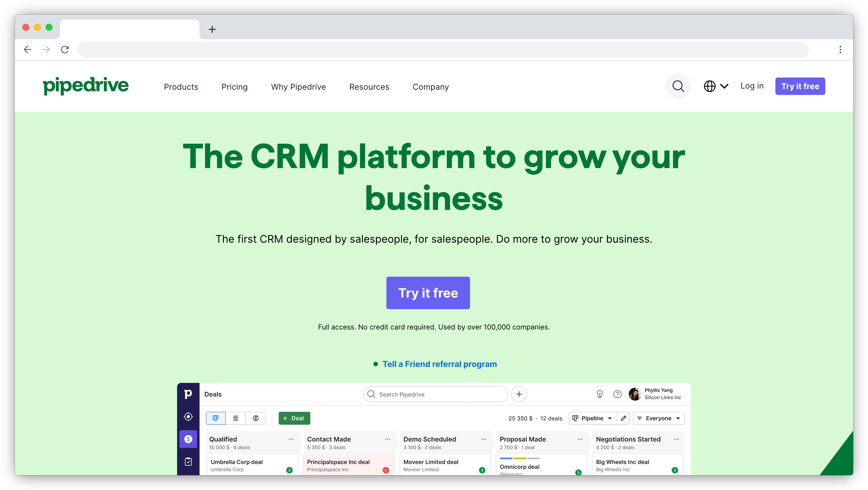Screen dimensions: 868x490
Task: Open the Qualified column options menu
Action: [291, 439]
